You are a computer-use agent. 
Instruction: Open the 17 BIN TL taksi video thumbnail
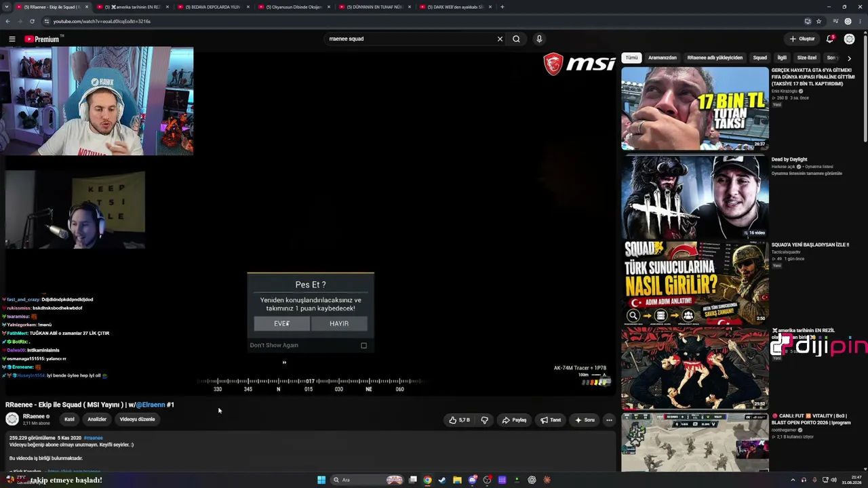(x=695, y=108)
